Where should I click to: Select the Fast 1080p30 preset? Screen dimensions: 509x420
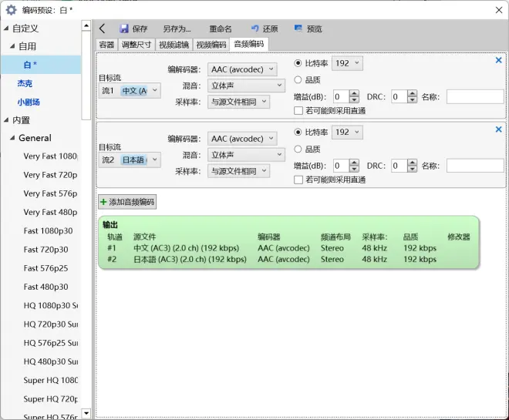click(48, 231)
